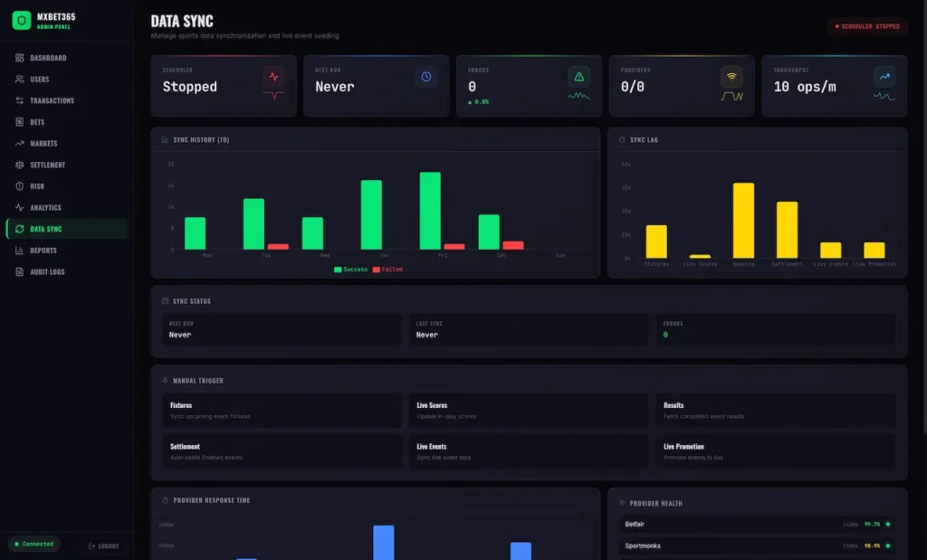Run the Settlement manual trigger
The width and height of the screenshot is (927, 560).
click(282, 451)
